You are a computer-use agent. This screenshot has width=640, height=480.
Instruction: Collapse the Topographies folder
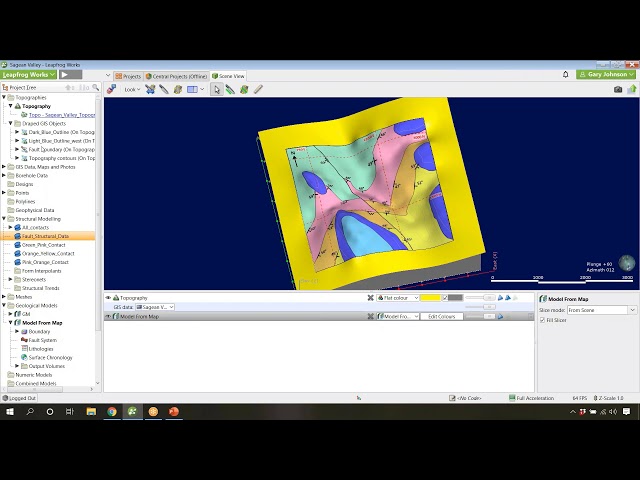click(4, 98)
